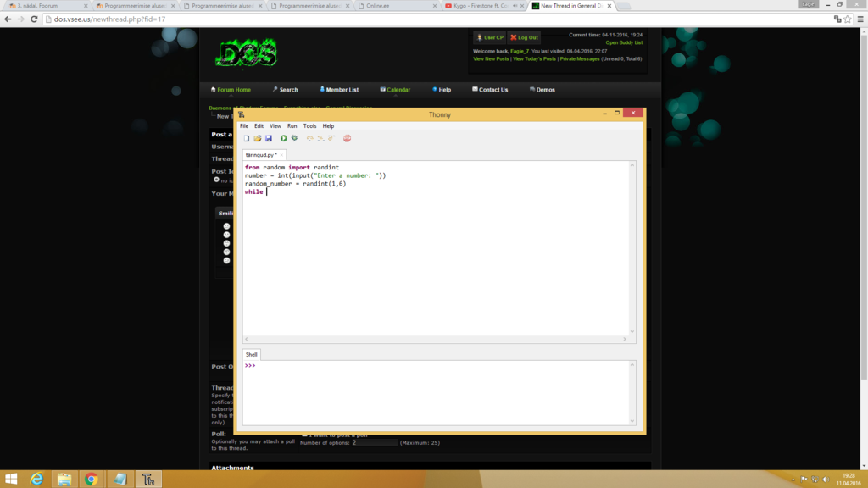Click the DOS forum logo

pos(247,53)
